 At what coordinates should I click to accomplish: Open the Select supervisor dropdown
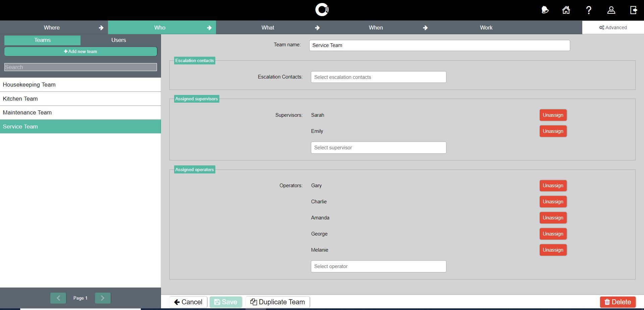point(378,148)
